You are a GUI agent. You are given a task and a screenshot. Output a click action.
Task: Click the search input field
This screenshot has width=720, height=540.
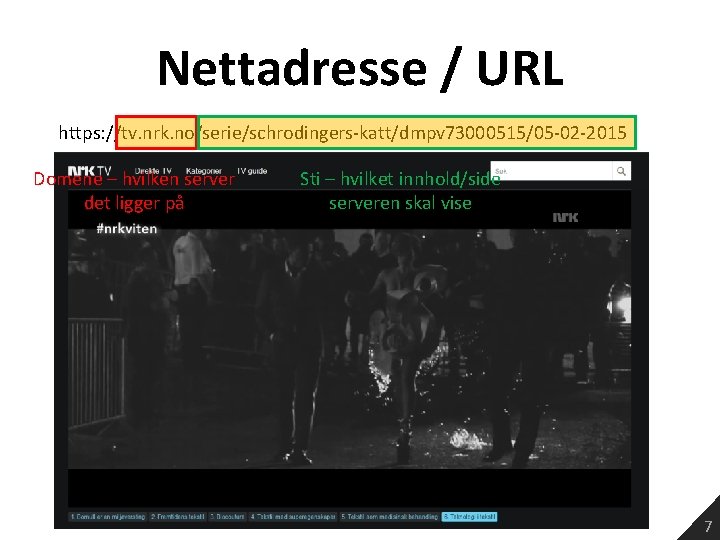click(551, 171)
